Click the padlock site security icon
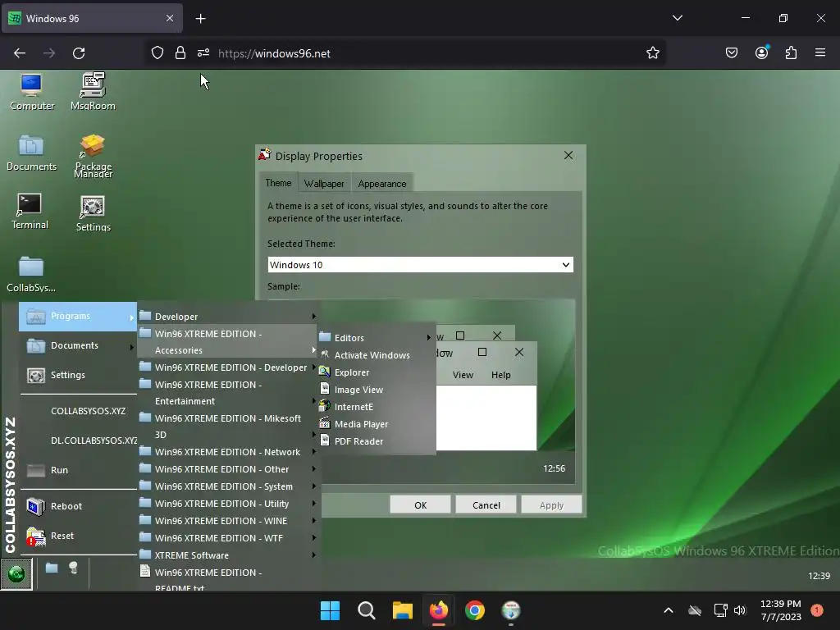Screen dimensions: 840x630 180,53
